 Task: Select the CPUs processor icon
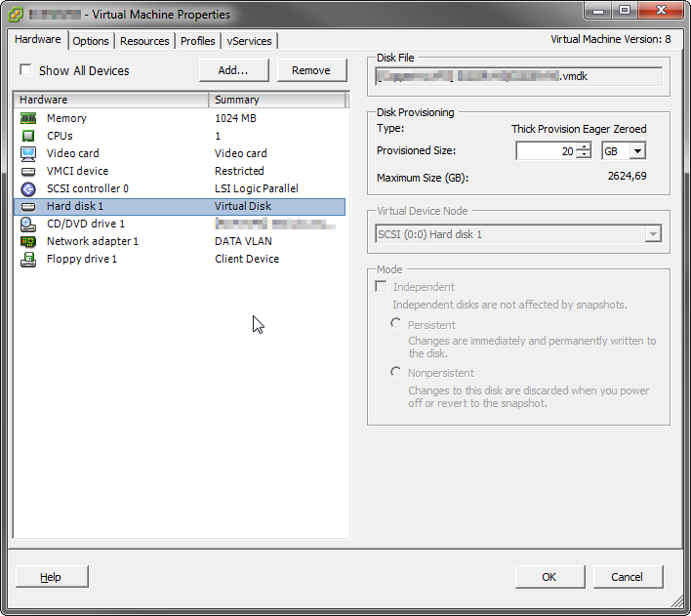click(x=28, y=136)
